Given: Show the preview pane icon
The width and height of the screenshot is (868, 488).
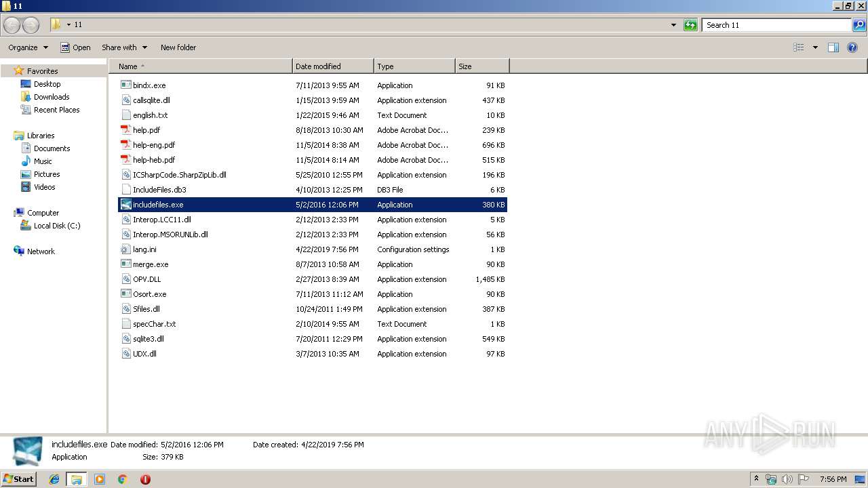Looking at the screenshot, I should [x=833, y=47].
